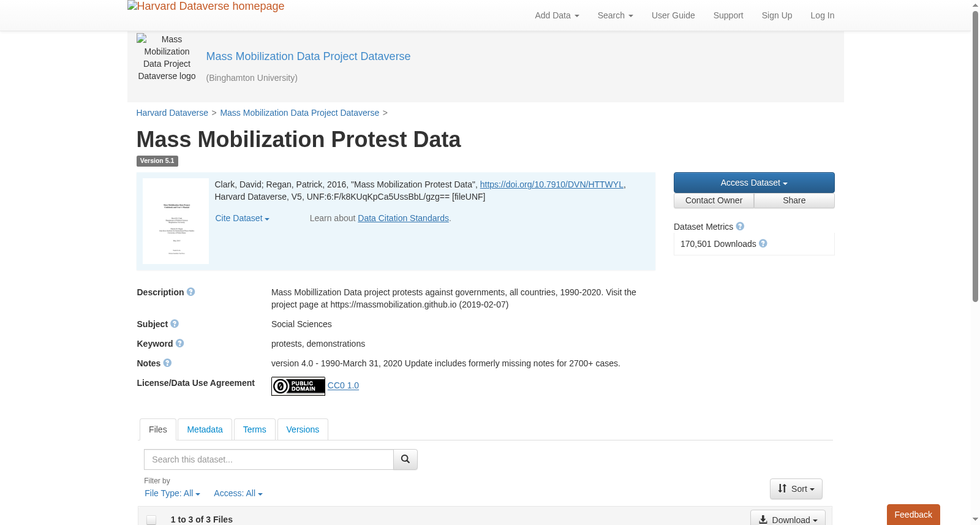The width and height of the screenshot is (980, 525).
Task: Go to Log In page
Action: 823,15
